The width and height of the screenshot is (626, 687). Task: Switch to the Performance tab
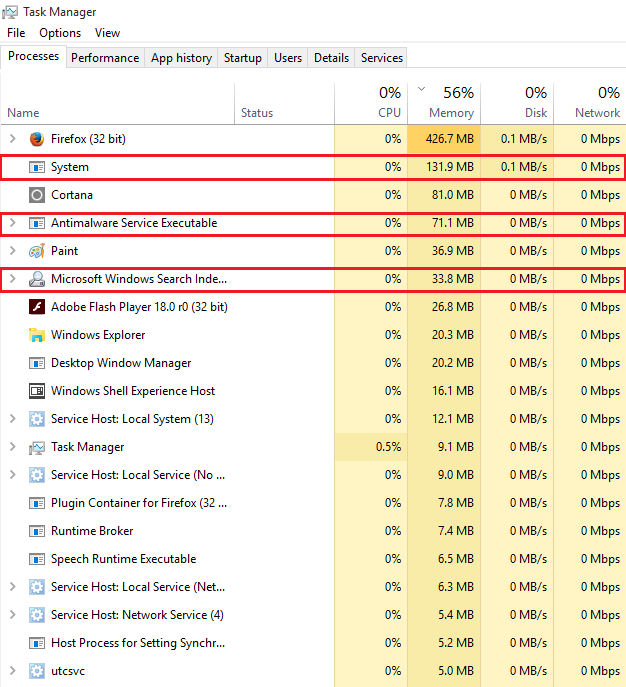point(105,58)
